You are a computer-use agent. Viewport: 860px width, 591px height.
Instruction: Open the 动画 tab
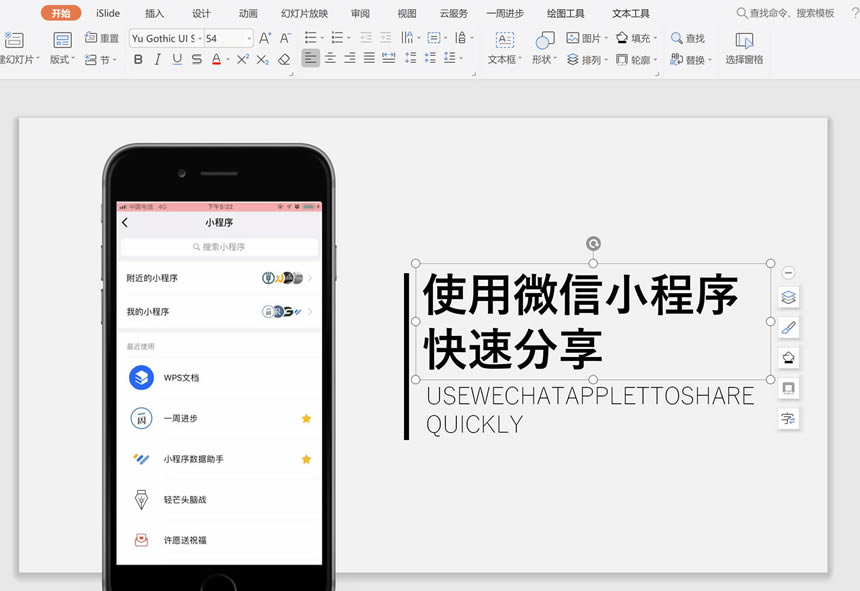pyautogui.click(x=248, y=13)
